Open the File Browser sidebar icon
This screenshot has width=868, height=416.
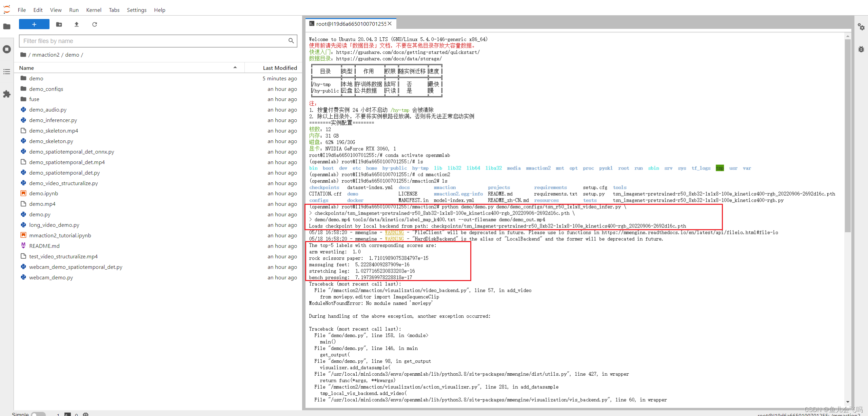pyautogui.click(x=7, y=26)
